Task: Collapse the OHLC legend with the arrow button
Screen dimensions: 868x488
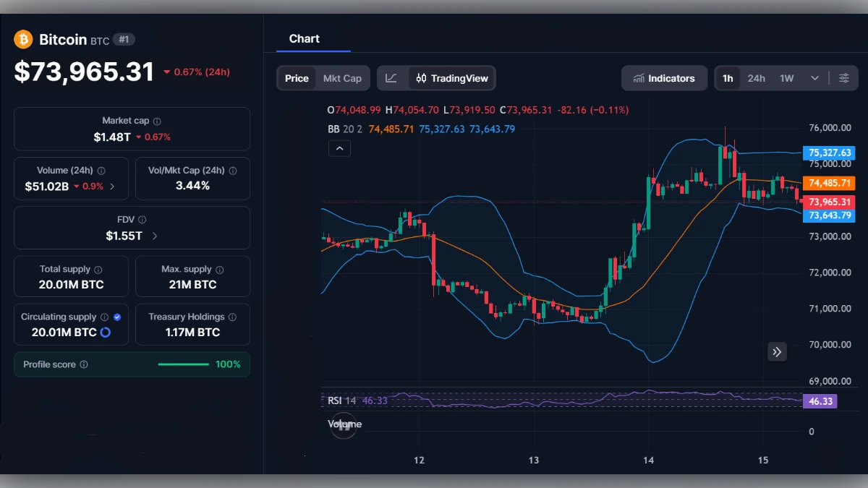Action: point(339,148)
